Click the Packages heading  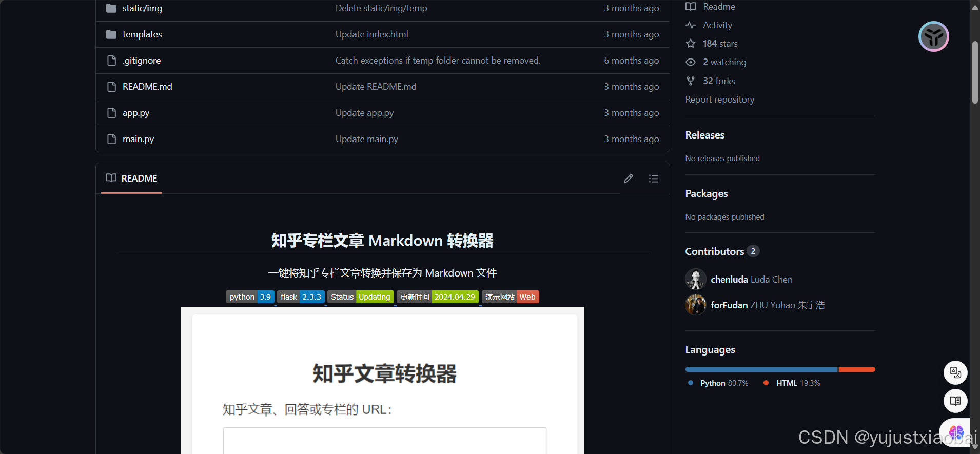click(707, 193)
